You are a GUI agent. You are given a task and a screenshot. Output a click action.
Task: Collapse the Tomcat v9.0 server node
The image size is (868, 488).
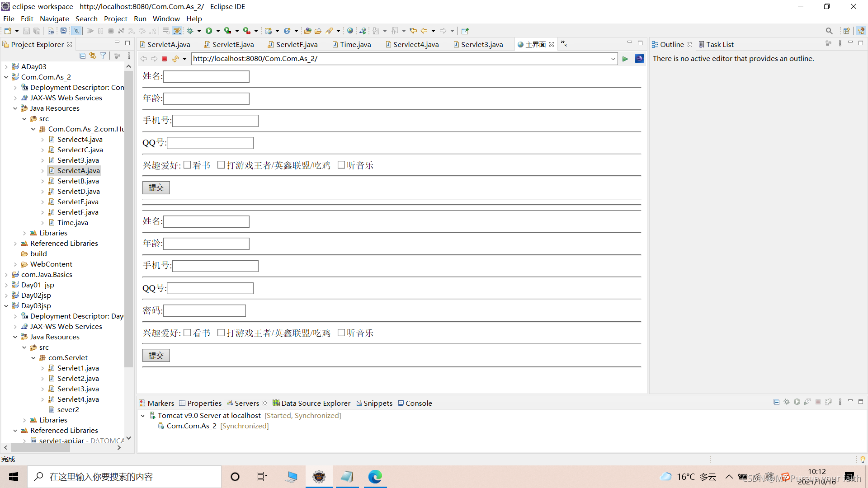(x=143, y=416)
